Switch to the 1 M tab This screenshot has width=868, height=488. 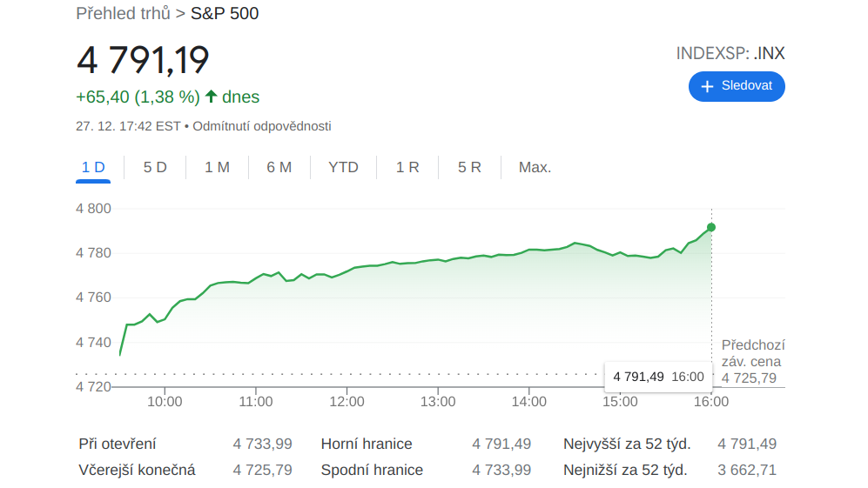coord(217,168)
